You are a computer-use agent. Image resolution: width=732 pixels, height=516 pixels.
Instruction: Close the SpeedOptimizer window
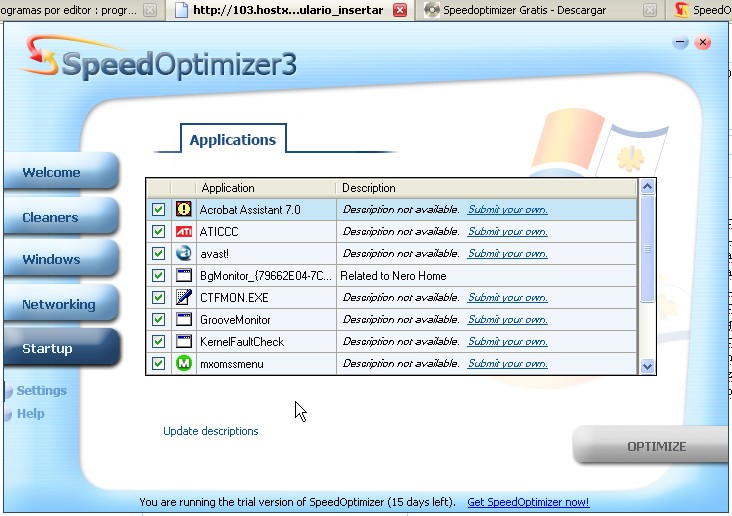click(703, 42)
